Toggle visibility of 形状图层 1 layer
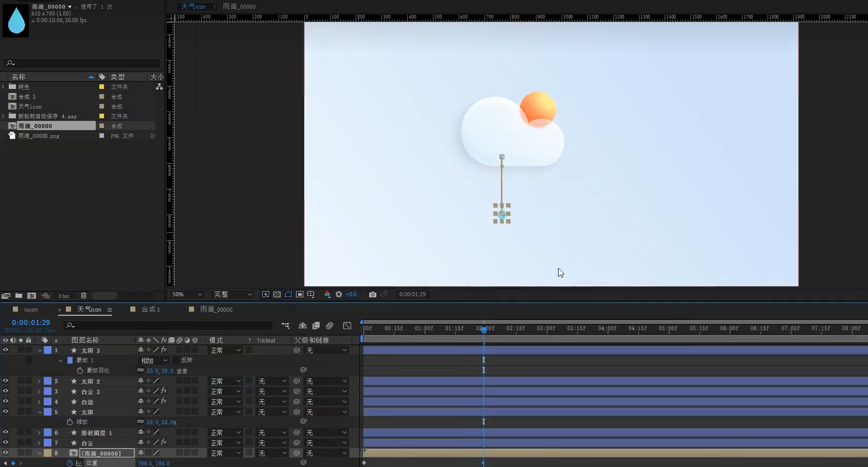This screenshot has height=467, width=868. click(6, 432)
